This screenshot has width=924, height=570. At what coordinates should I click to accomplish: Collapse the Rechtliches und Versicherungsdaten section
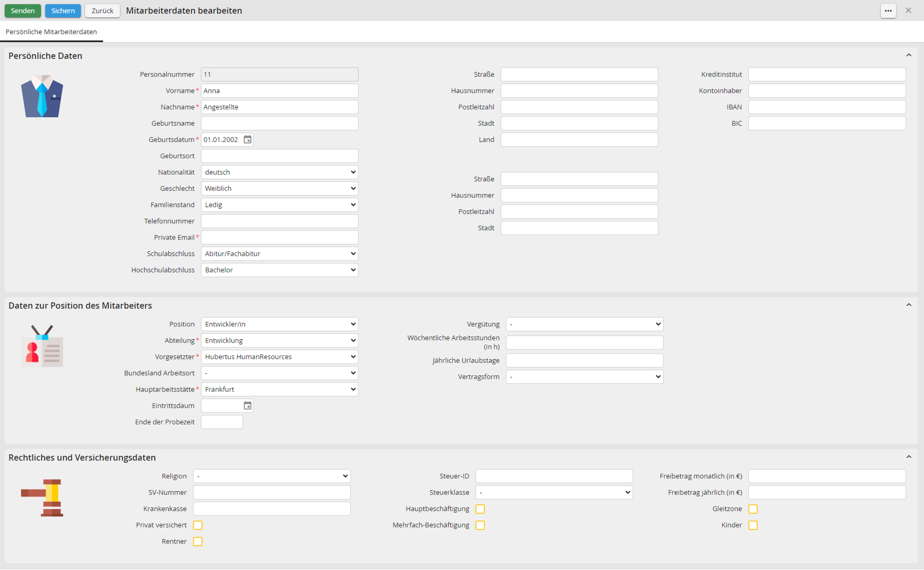pos(908,457)
